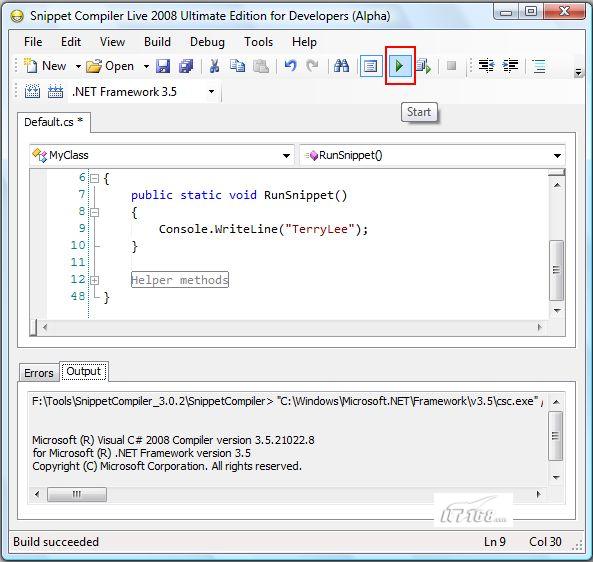
Task: Collapse the RunSnippet method at line 8
Action: pyautogui.click(x=95, y=212)
